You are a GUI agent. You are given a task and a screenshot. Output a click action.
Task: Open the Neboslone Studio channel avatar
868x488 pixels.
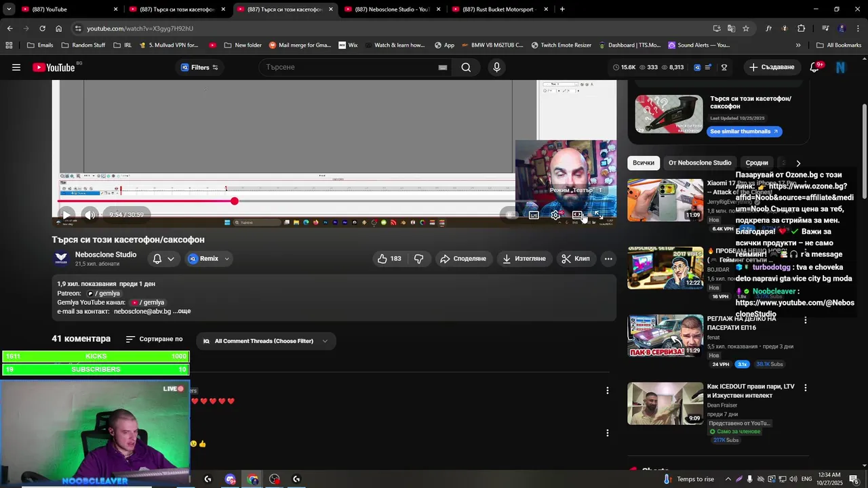61,258
